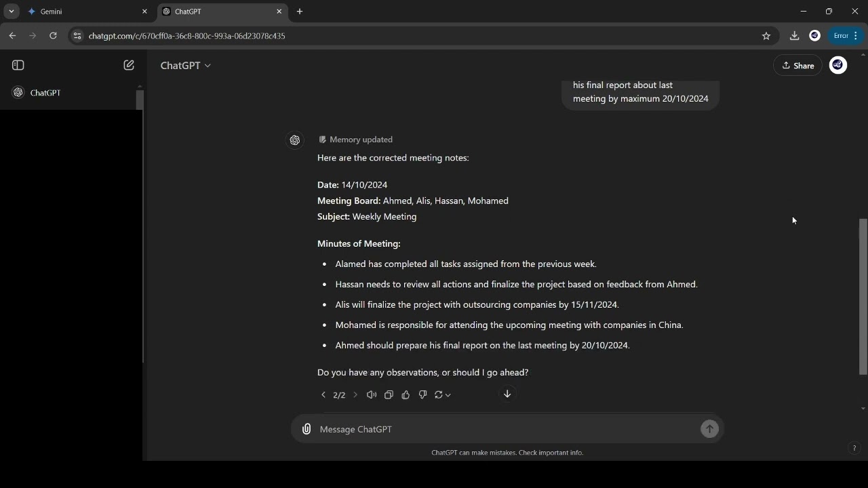This screenshot has width=868, height=488.
Task: Click the Share button
Action: pos(797,66)
